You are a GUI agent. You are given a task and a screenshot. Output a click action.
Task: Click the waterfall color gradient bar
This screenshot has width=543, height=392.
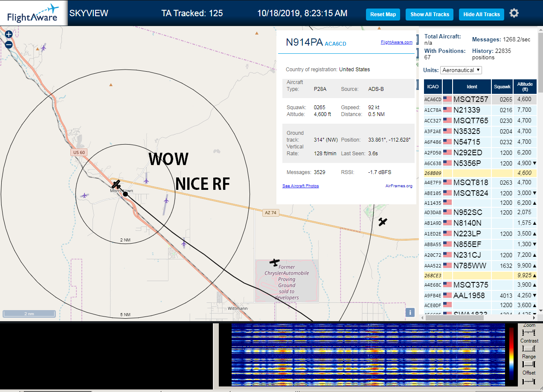(x=511, y=354)
